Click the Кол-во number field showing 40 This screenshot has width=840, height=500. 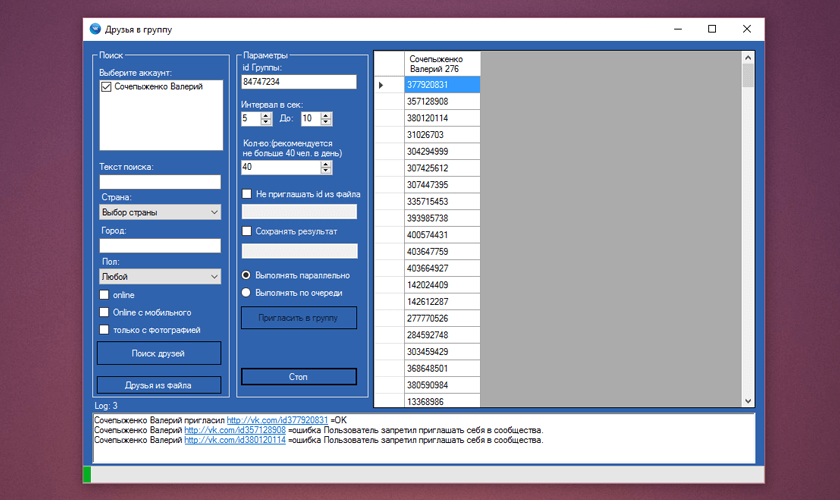tap(281, 167)
